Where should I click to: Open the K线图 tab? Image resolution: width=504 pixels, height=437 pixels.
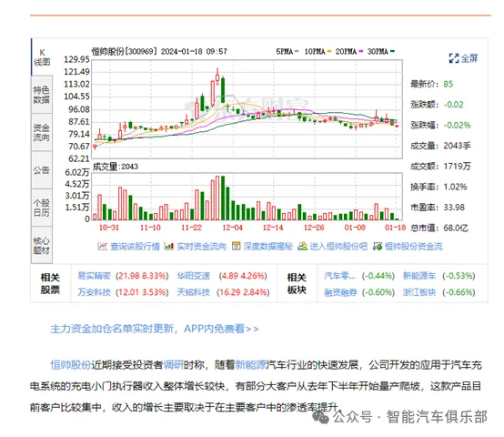(42, 57)
